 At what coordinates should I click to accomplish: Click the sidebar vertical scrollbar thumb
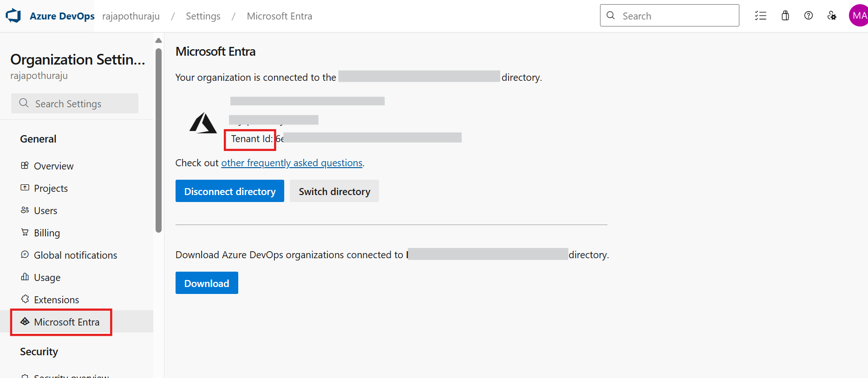158,140
